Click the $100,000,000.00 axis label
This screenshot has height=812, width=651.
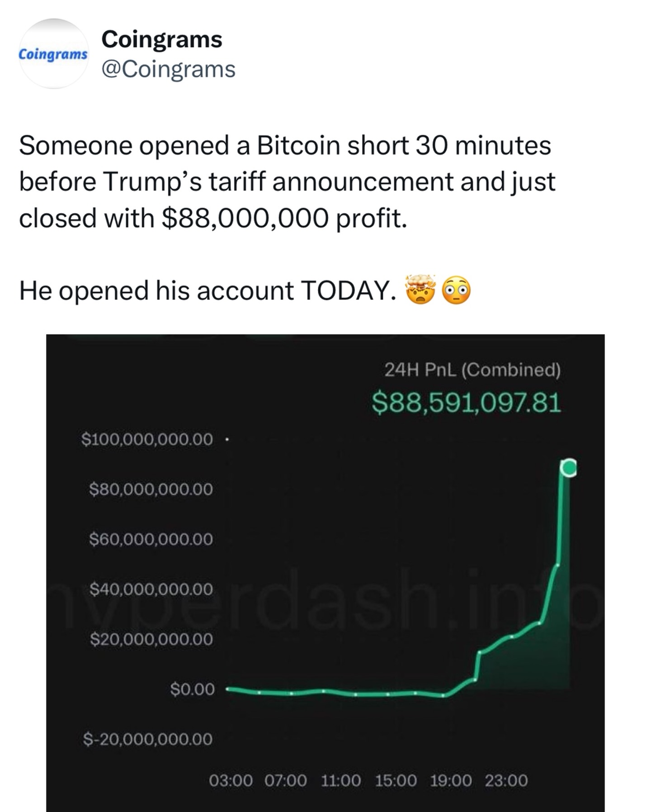coord(147,439)
